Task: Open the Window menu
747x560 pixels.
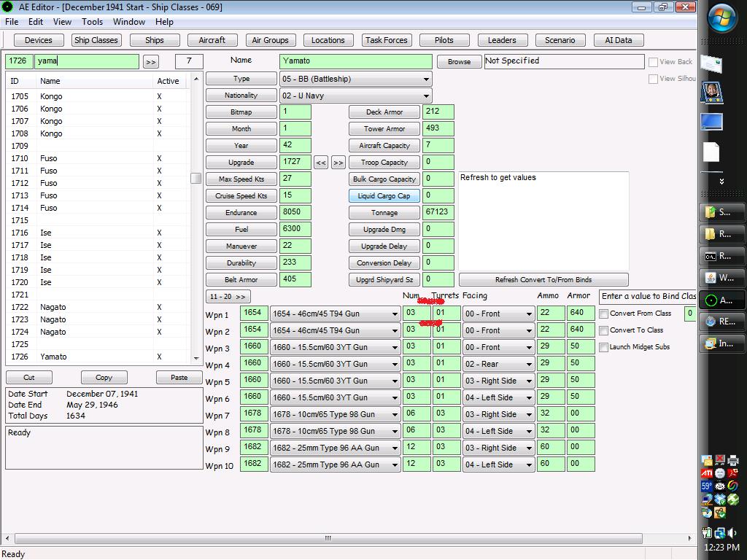Action: pyautogui.click(x=129, y=22)
